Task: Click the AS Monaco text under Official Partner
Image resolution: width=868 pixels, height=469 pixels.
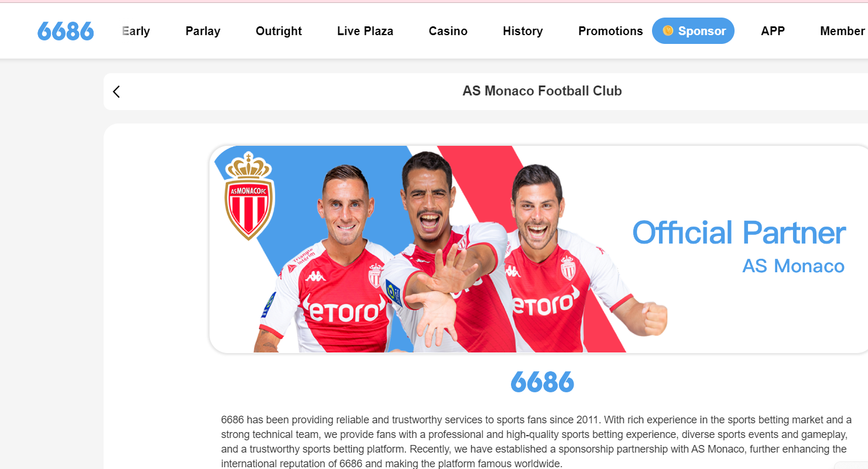Action: tap(793, 266)
